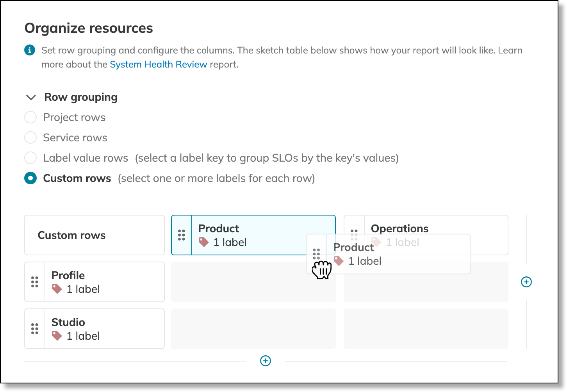Click the label tag icon under Studio
This screenshot has height=392, width=567.
(x=57, y=336)
